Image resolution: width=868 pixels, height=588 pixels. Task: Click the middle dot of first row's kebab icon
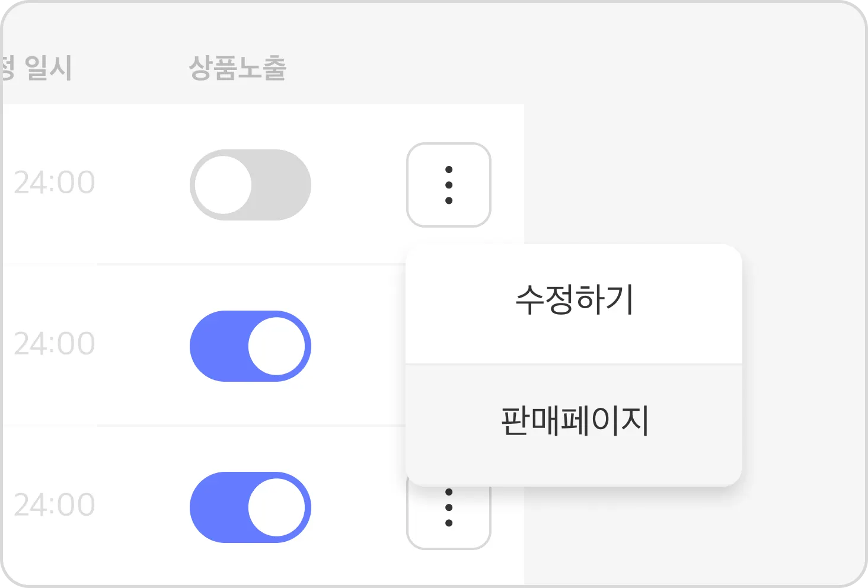click(x=449, y=185)
